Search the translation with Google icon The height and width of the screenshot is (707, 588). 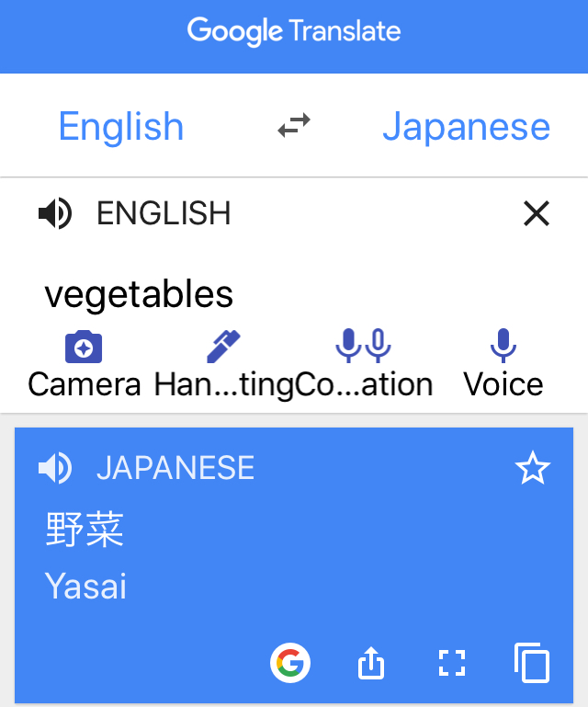pos(290,663)
